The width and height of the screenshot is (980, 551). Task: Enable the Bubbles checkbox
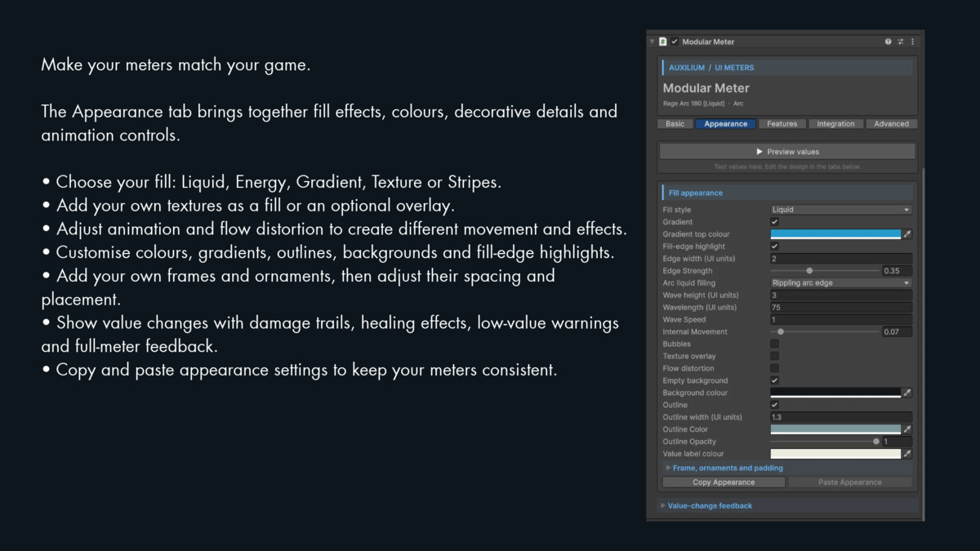pos(774,344)
